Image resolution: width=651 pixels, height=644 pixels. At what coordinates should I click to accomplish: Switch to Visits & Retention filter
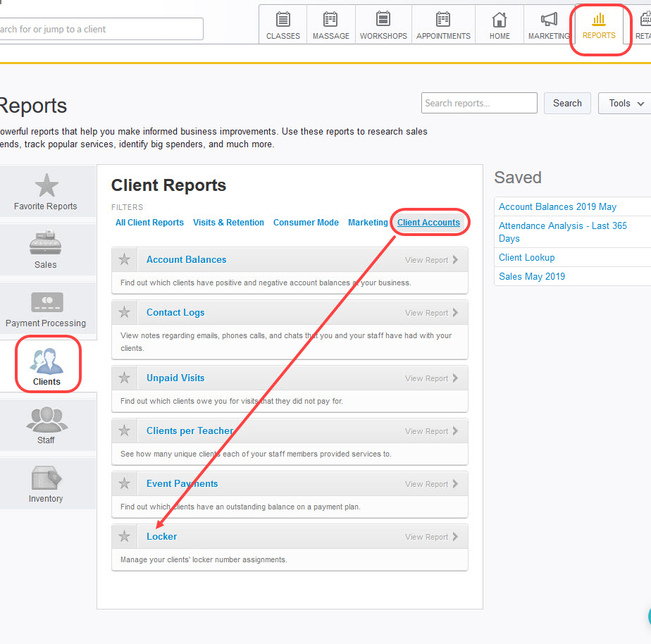[228, 223]
